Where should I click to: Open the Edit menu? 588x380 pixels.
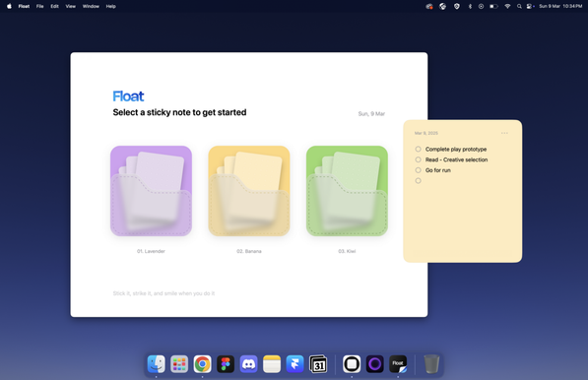[54, 6]
